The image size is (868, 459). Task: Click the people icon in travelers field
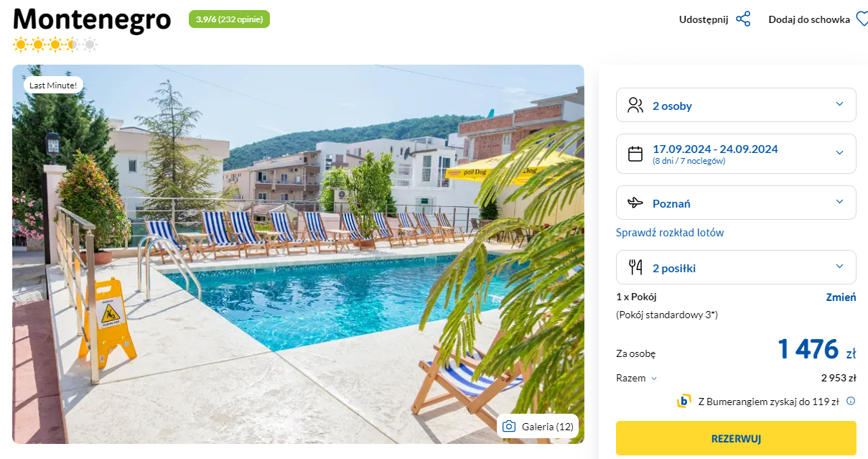(635, 106)
